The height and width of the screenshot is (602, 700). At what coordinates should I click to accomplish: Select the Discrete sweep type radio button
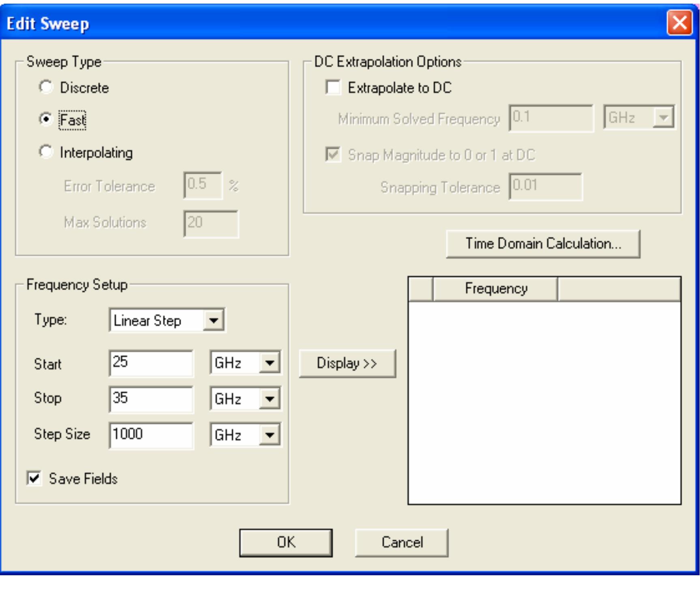[x=47, y=86]
